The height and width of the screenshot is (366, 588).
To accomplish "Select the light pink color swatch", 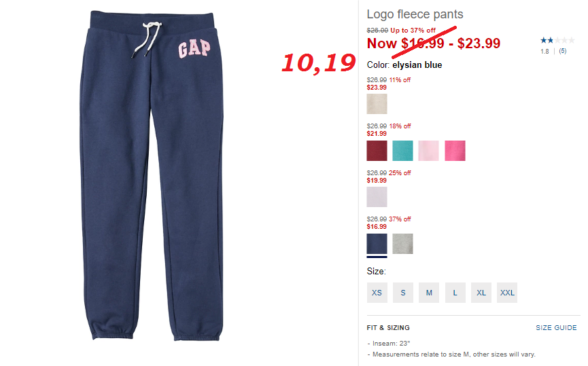I will (x=429, y=151).
